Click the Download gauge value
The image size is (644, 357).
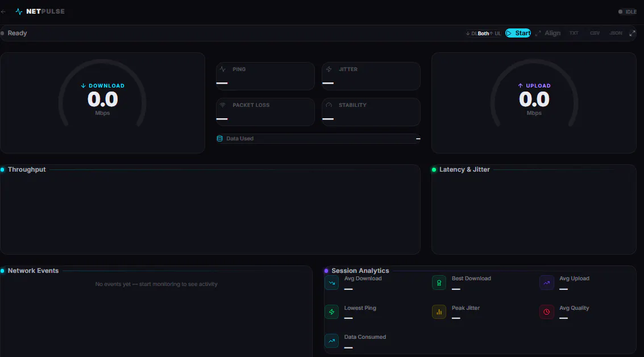(x=103, y=99)
